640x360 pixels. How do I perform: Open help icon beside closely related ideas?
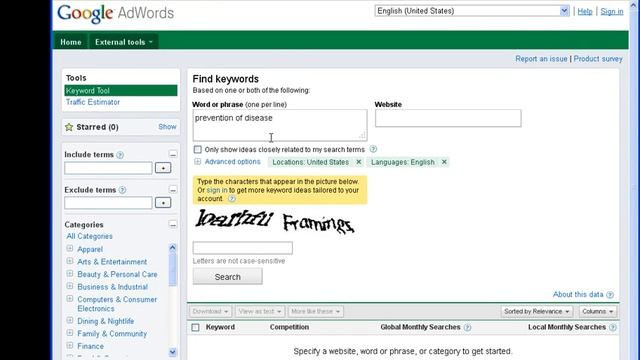pyautogui.click(x=373, y=149)
